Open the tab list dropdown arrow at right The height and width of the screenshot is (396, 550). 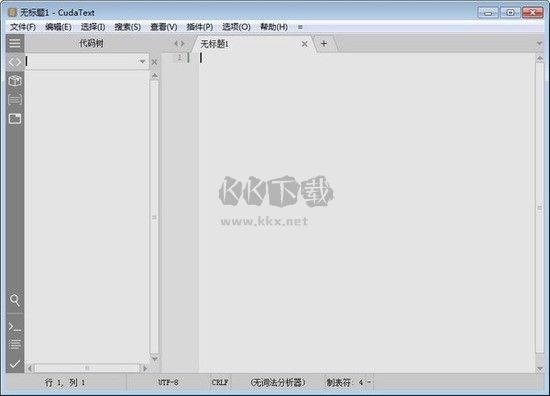pyautogui.click(x=539, y=43)
